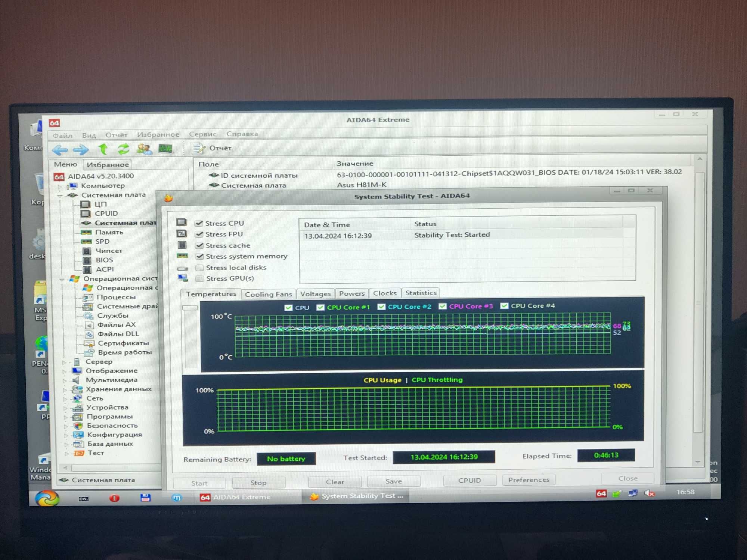This screenshot has width=747, height=560.
Task: Select Службы entry in tree
Action: 113,316
